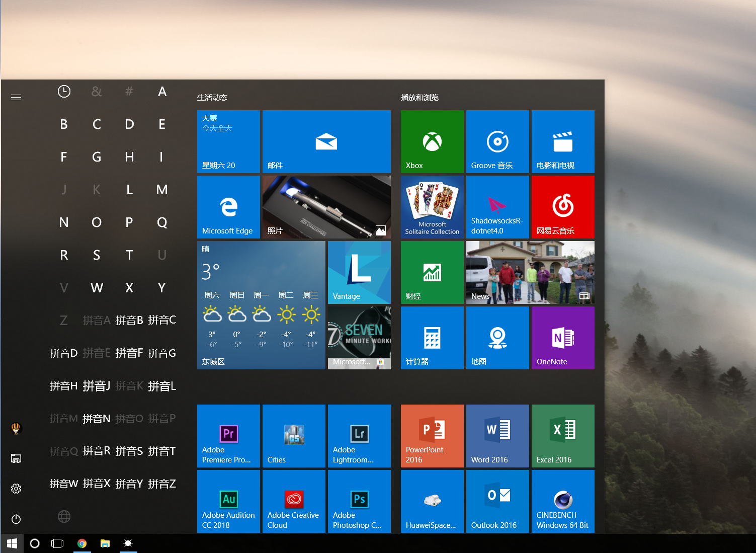The image size is (756, 553).
Task: Open the News tile with family photo
Action: click(530, 272)
